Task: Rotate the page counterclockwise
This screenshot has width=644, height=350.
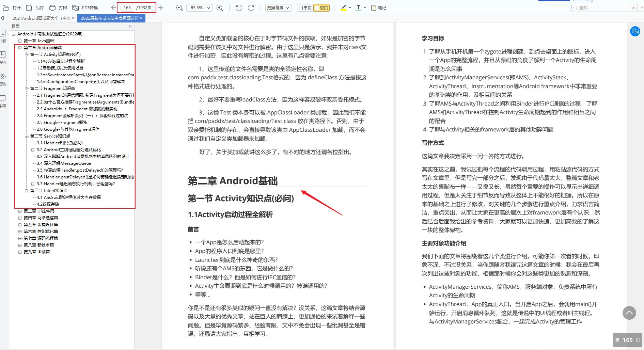Action: click(239, 7)
